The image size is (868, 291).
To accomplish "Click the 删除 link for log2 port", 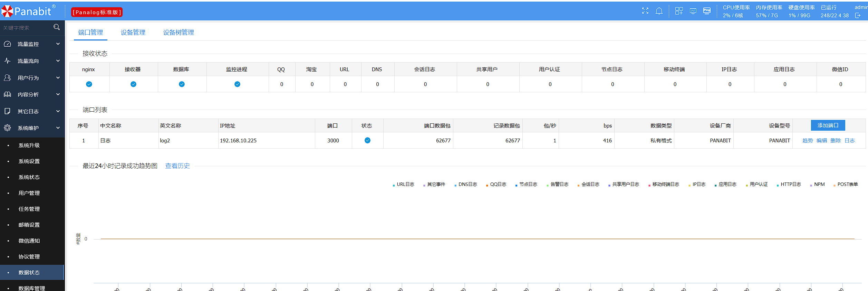I will pyautogui.click(x=836, y=140).
